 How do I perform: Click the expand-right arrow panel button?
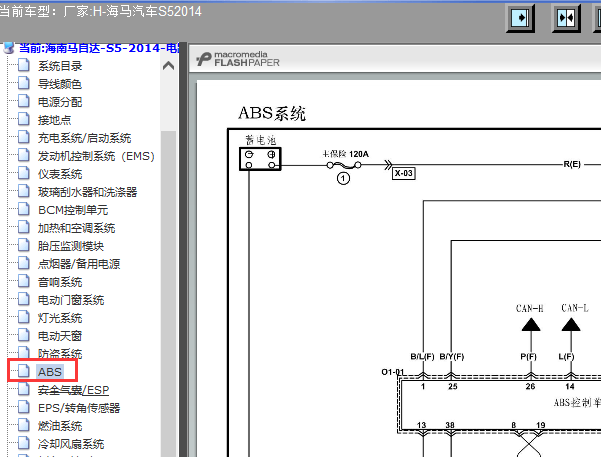(x=520, y=18)
